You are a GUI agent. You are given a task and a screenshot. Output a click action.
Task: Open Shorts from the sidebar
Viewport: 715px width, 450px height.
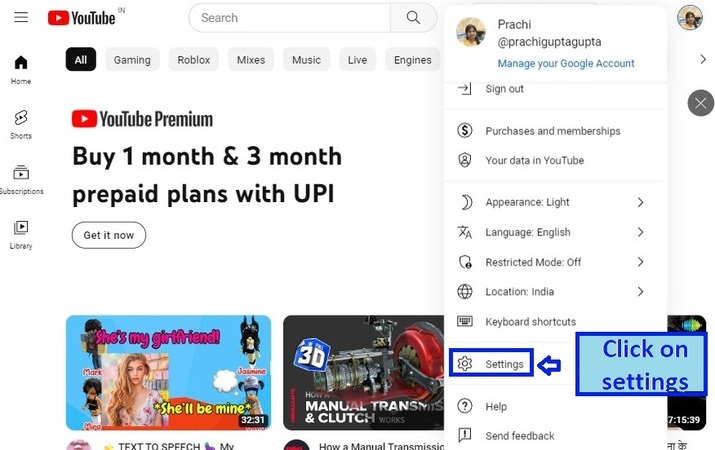(x=21, y=124)
